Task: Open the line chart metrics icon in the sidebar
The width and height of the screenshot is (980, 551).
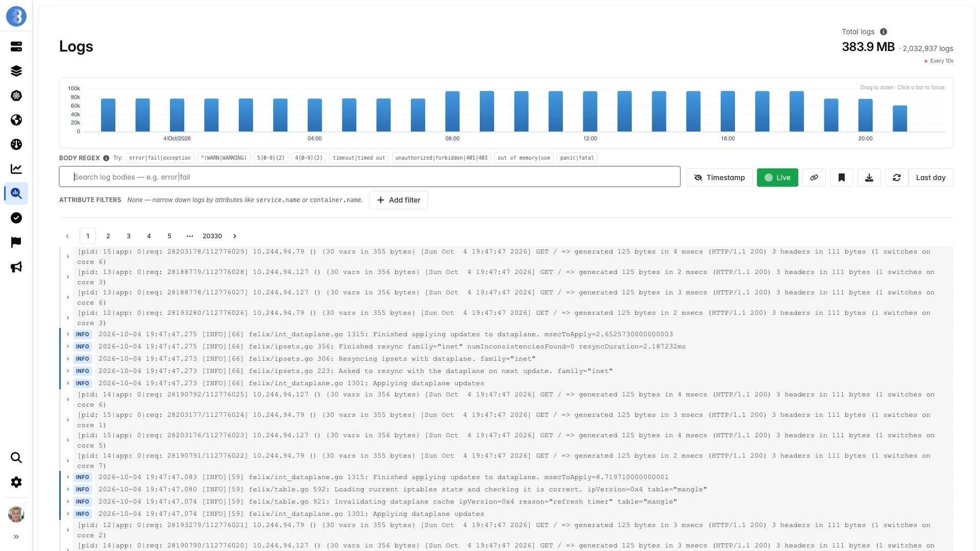Action: point(16,169)
